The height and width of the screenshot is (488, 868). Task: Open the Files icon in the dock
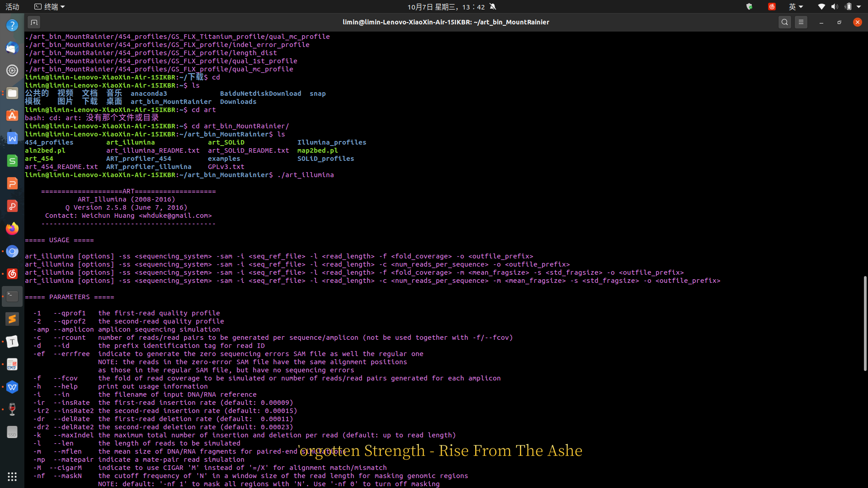(12, 93)
